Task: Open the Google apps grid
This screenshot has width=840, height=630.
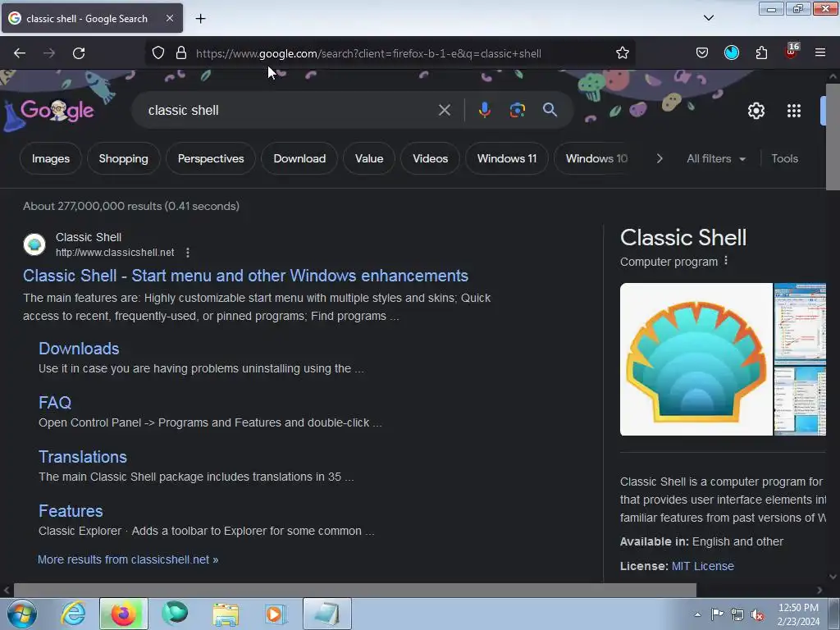Action: point(794,111)
